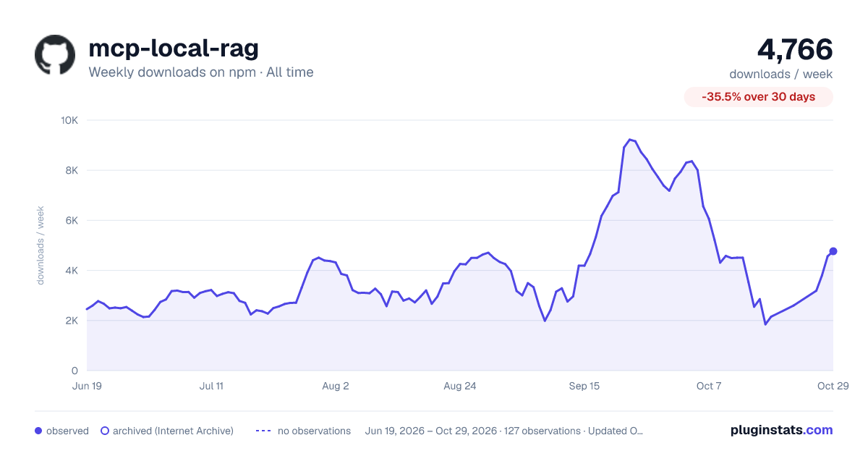Click the Aug 2 x-axis label
The height and width of the screenshot is (456, 868).
336,386
